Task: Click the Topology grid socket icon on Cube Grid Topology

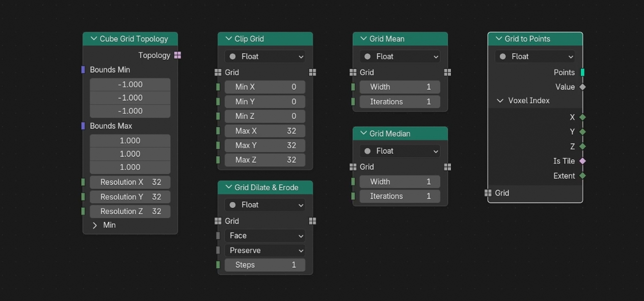Action: tap(177, 55)
